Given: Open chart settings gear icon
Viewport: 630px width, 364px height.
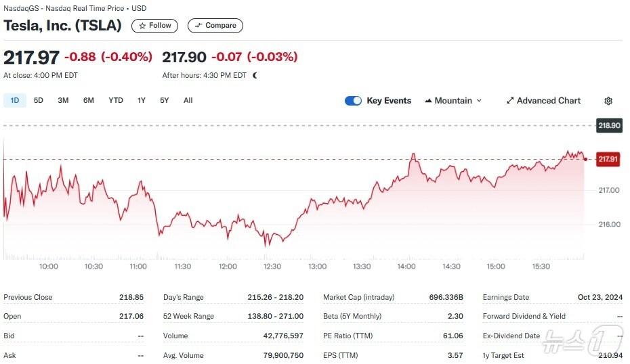Looking at the screenshot, I should 608,101.
